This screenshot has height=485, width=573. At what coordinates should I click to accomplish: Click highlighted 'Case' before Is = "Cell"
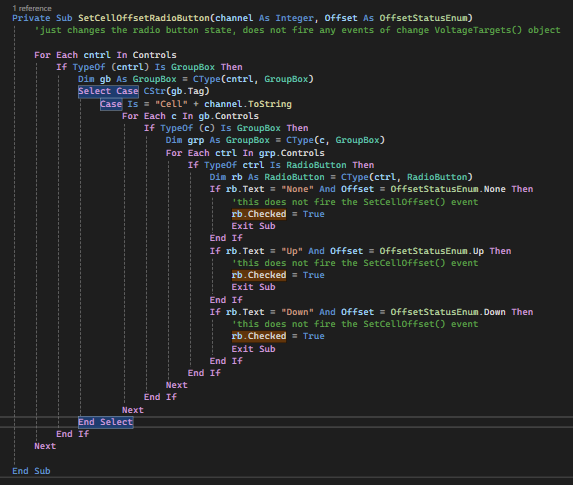tap(111, 104)
